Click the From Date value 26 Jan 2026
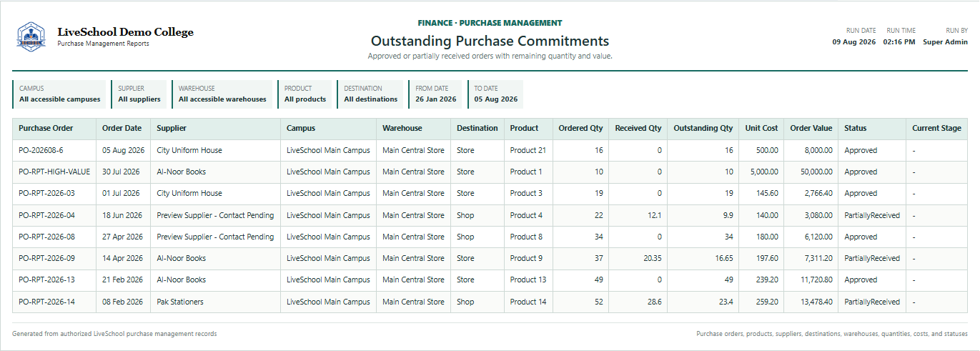Screen dimensions: 980x351 click(436, 99)
